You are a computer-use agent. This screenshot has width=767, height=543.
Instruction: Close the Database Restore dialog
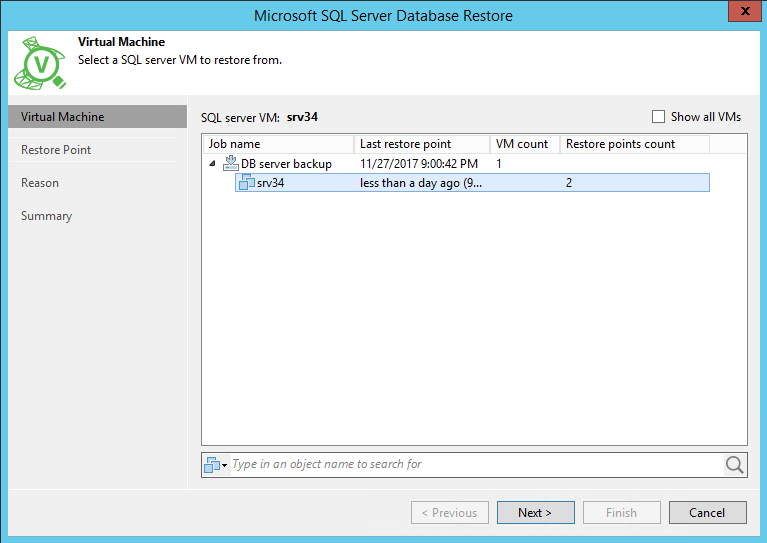[745, 11]
